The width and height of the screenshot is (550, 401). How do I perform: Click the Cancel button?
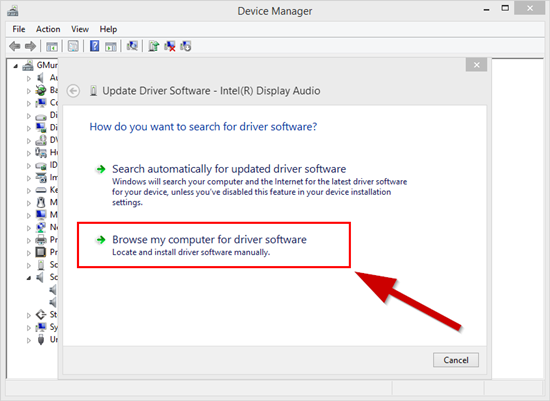pos(456,360)
